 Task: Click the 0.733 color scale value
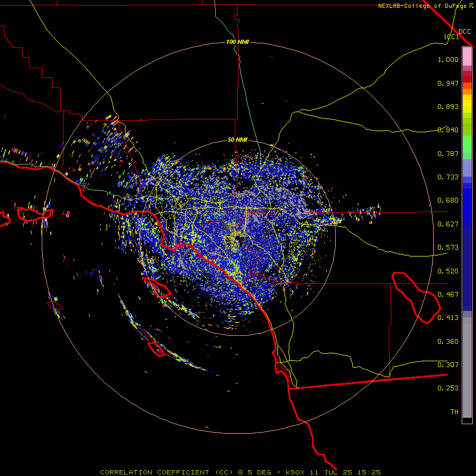pyautogui.click(x=448, y=177)
